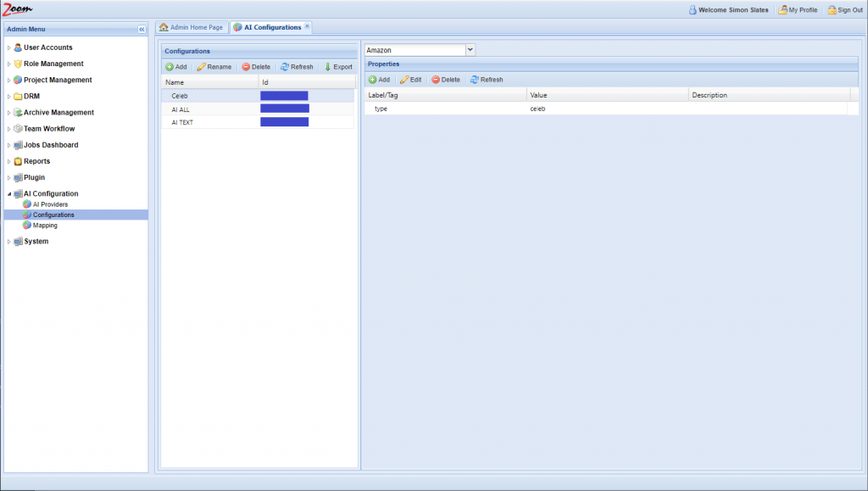Close the AI Configurations tab
Viewport: 868px width, 491px height.
coord(307,26)
